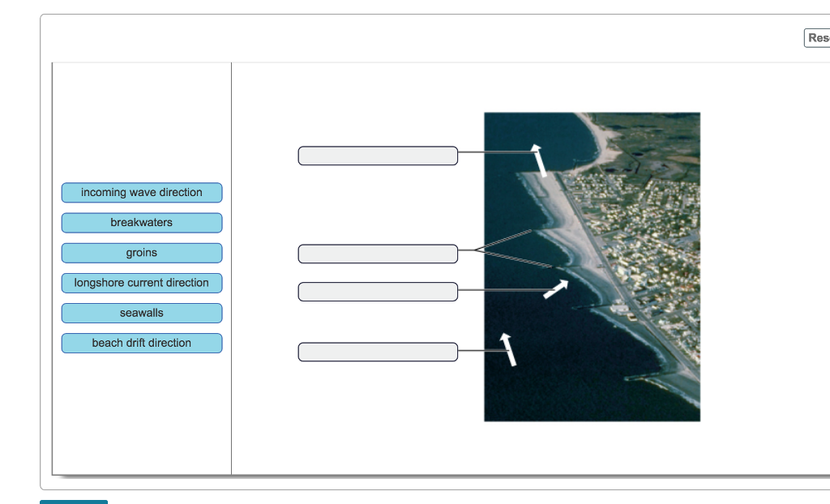The height and width of the screenshot is (504, 830).
Task: Click the third empty answer box
Action: (378, 291)
